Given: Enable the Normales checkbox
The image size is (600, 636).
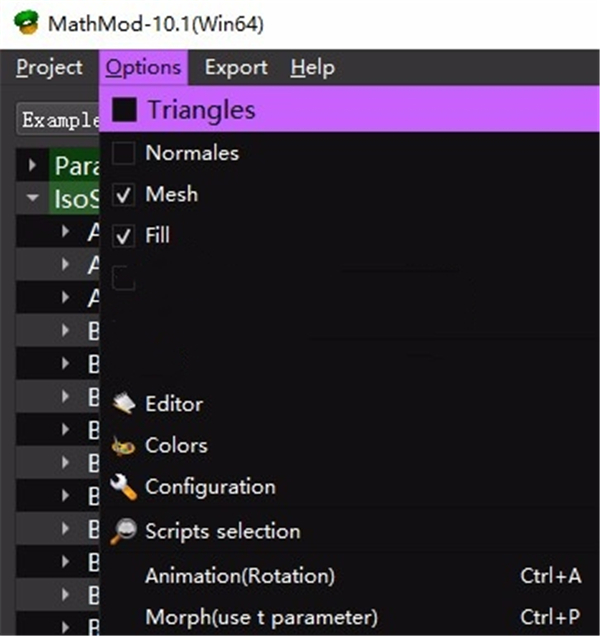Looking at the screenshot, I should click(x=124, y=153).
